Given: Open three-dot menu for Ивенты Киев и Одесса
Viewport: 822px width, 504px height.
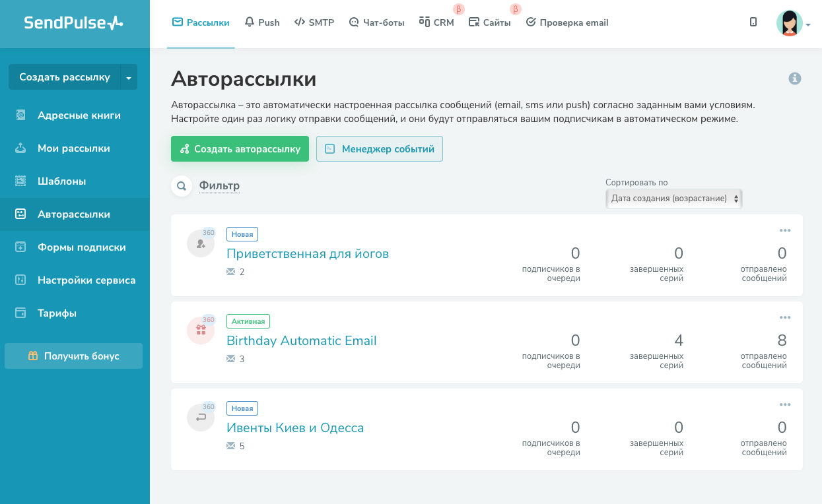Looking at the screenshot, I should tap(784, 404).
